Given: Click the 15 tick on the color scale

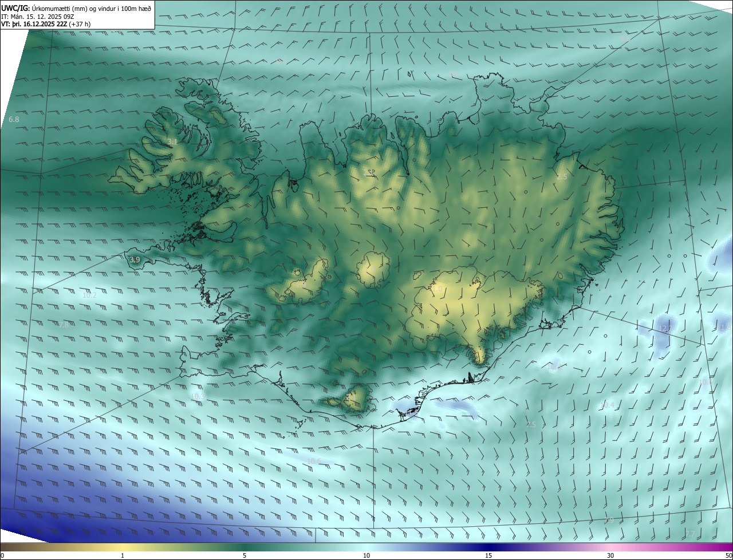Looking at the screenshot, I should (x=488, y=555).
